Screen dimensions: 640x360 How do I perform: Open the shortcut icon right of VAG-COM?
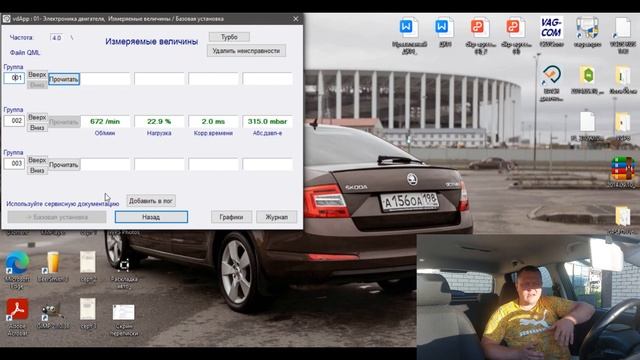pyautogui.click(x=587, y=31)
